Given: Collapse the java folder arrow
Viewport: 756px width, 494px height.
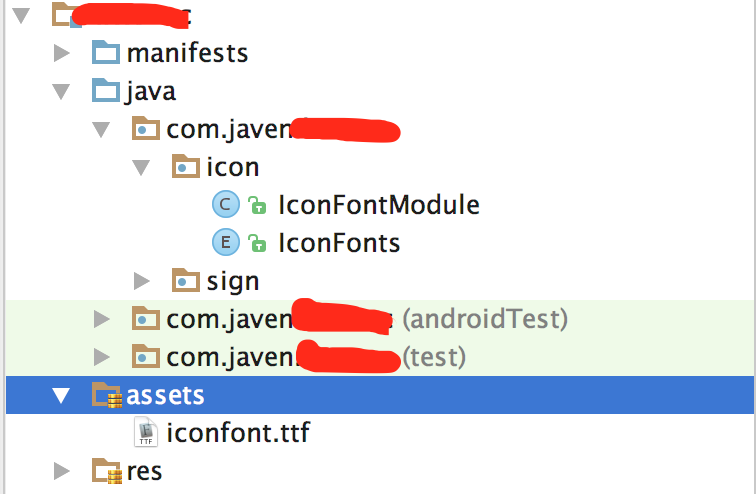Looking at the screenshot, I should coord(61,91).
